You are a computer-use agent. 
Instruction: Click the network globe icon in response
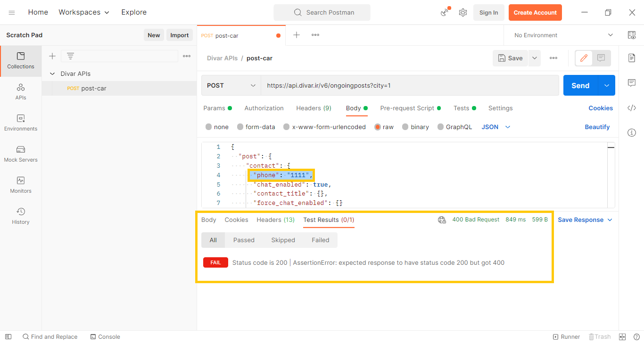pyautogui.click(x=442, y=220)
